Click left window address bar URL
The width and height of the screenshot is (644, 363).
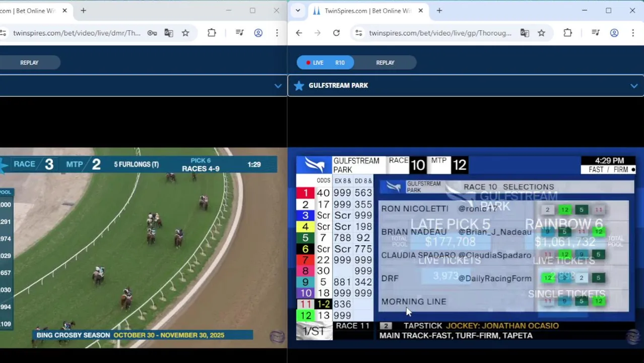click(77, 33)
